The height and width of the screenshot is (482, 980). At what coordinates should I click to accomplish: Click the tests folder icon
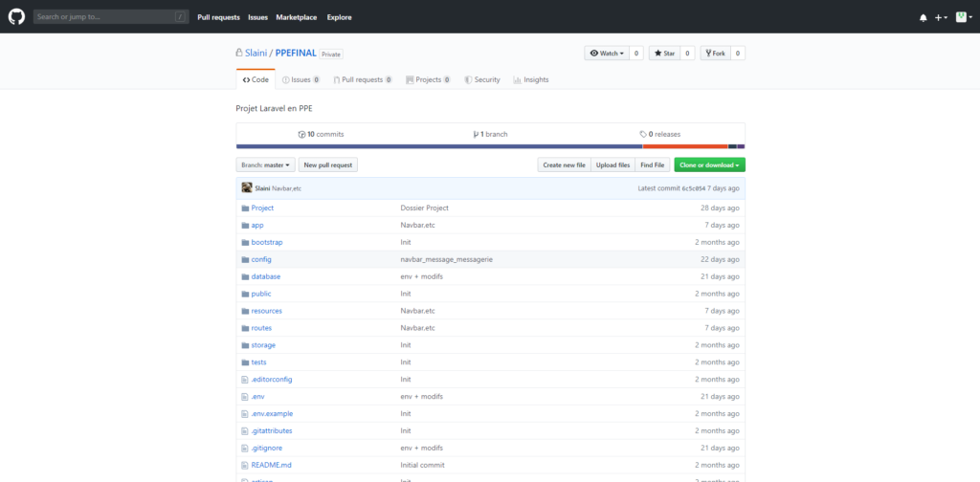[x=245, y=362]
